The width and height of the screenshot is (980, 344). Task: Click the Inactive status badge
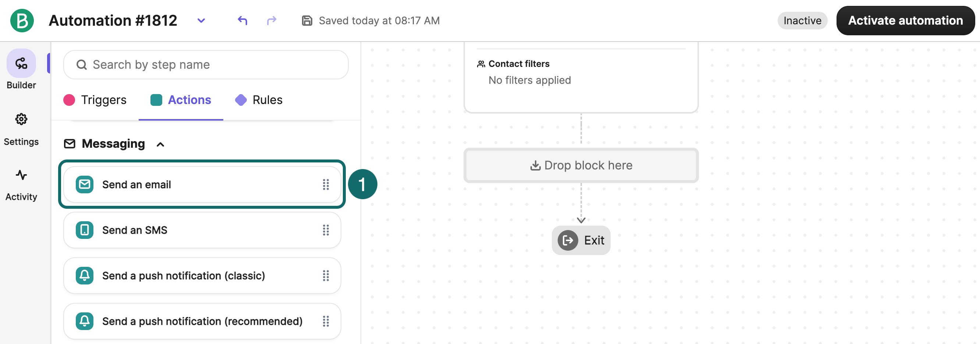pos(802,21)
